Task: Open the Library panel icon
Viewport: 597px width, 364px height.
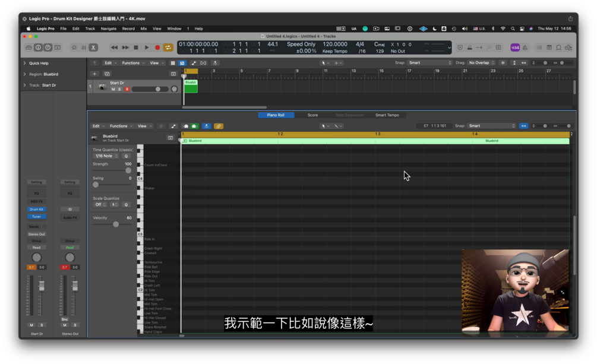Action: point(29,48)
